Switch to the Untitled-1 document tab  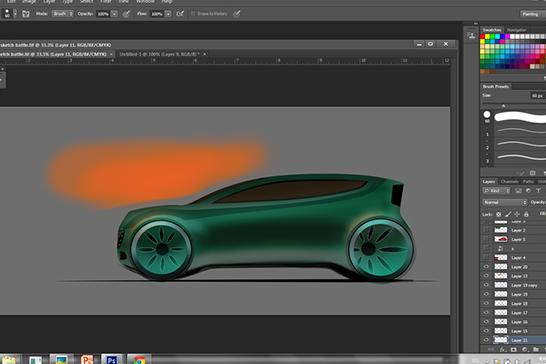[159, 54]
